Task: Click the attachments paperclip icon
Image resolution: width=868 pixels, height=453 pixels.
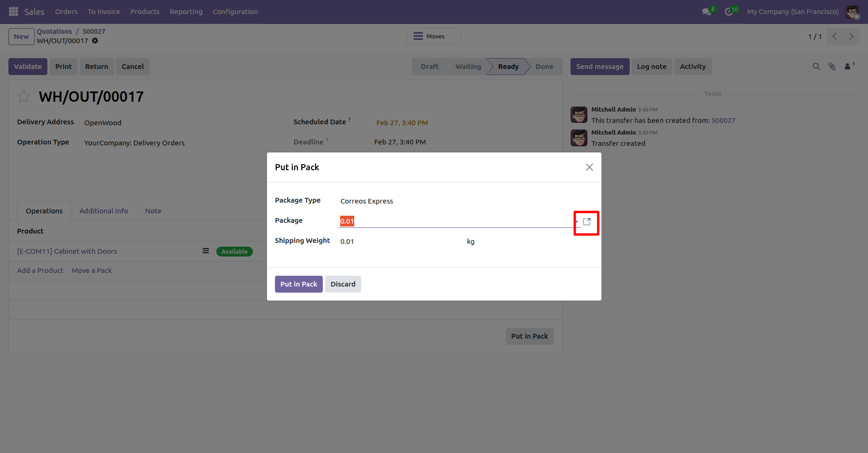Action: [832, 67]
